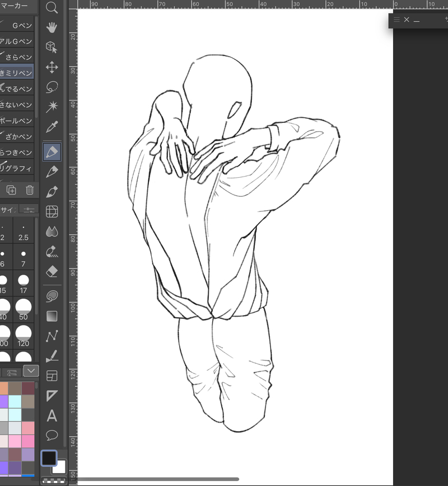The width and height of the screenshot is (448, 486).
Task: Click the Move Layer tool
Action: point(52,67)
